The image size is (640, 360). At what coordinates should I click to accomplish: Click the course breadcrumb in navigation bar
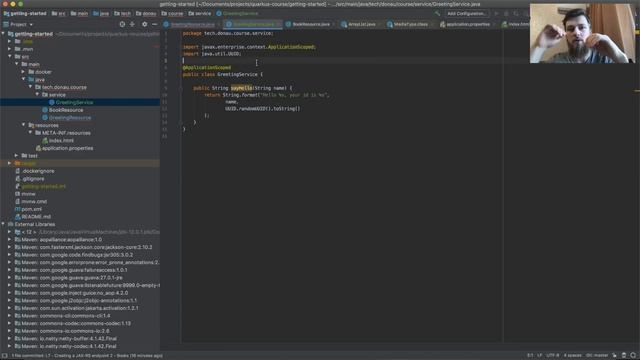[x=172, y=13]
